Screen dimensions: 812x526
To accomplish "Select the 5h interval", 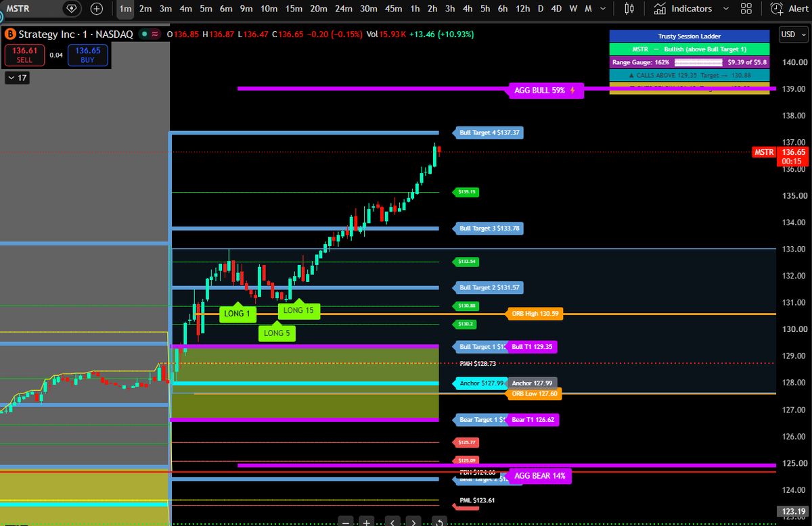I will tap(485, 9).
